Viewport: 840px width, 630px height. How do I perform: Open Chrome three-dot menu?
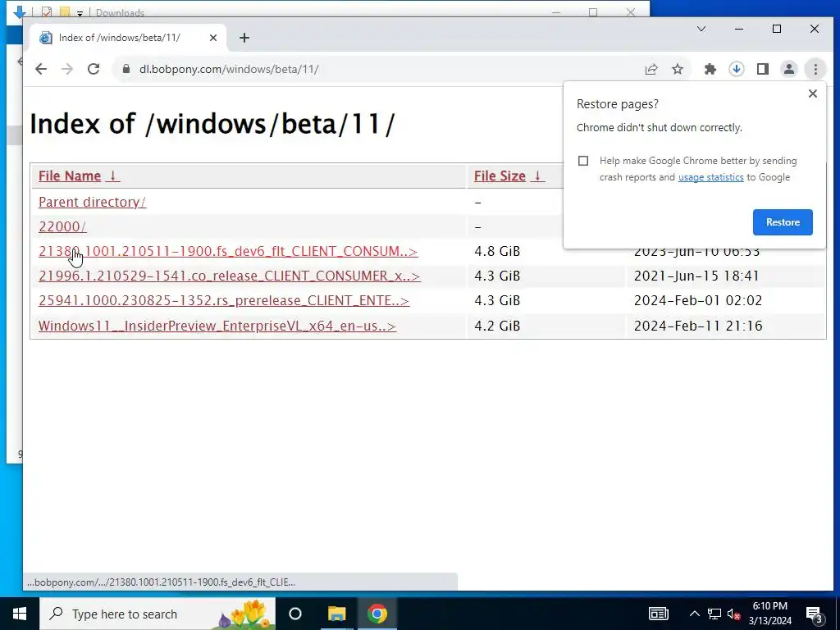(x=815, y=69)
